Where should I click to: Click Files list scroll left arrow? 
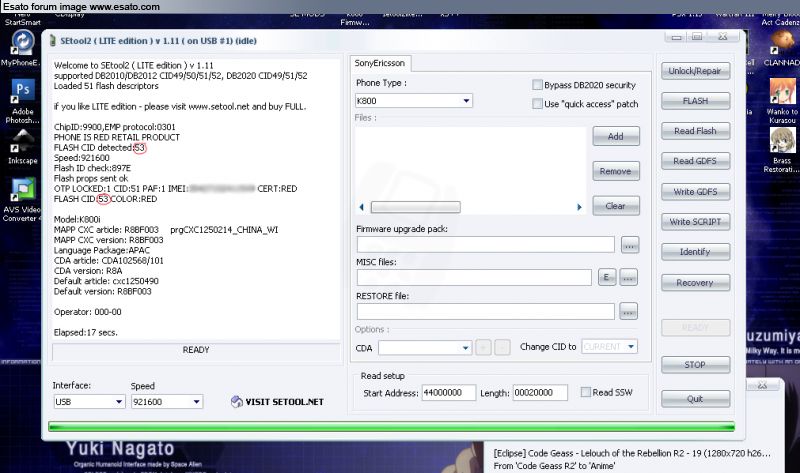click(361, 207)
